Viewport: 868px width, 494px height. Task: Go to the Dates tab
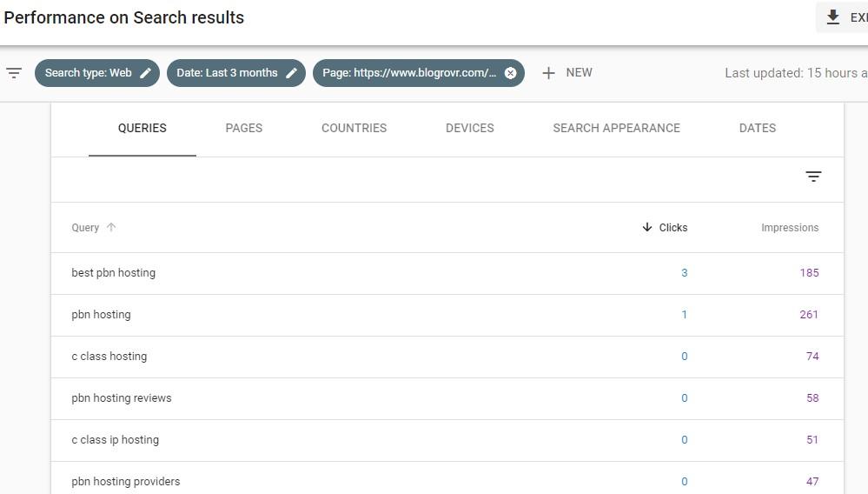coord(757,128)
